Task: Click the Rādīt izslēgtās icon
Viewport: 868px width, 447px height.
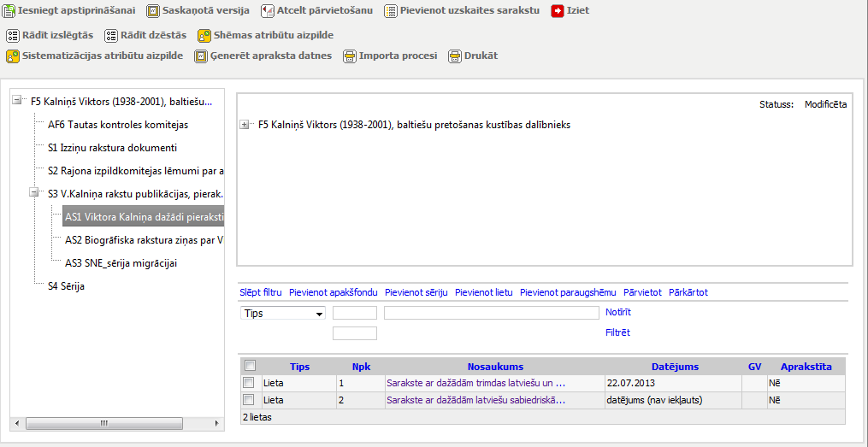Action: (12, 36)
